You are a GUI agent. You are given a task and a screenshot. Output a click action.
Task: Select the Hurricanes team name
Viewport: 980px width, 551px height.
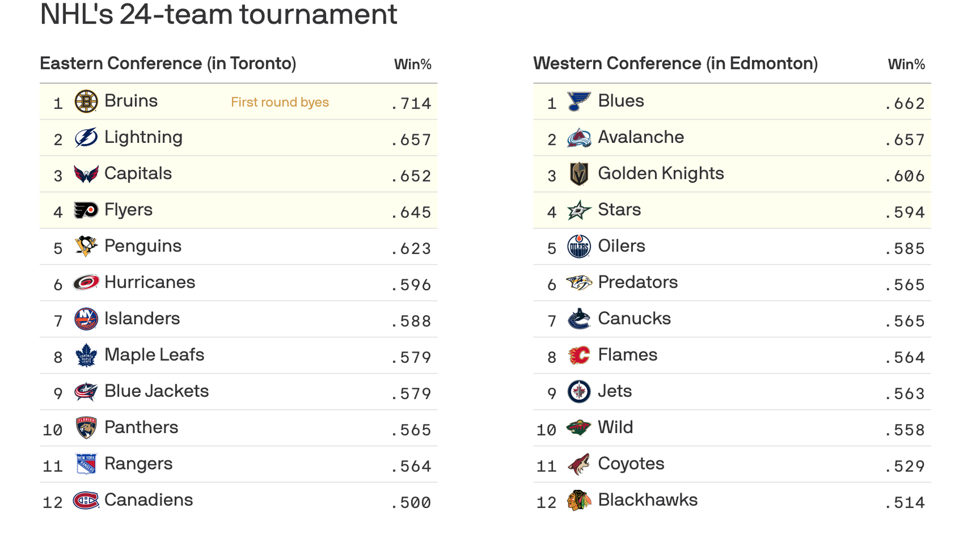pos(150,282)
